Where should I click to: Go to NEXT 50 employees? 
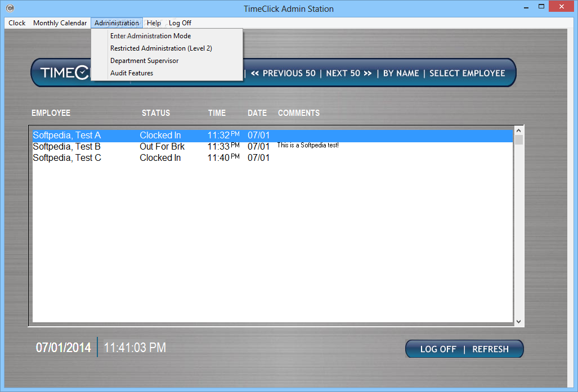(x=349, y=73)
